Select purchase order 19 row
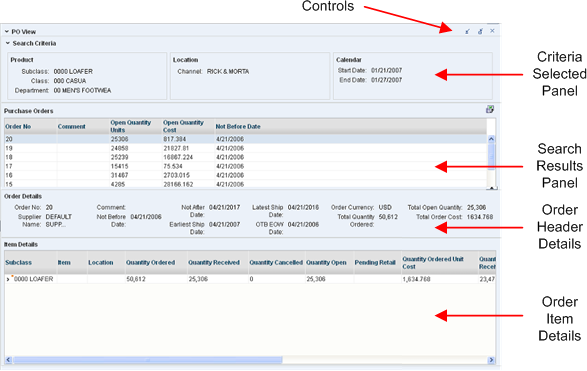Screen dimensions: 587x371 [x=246, y=148]
